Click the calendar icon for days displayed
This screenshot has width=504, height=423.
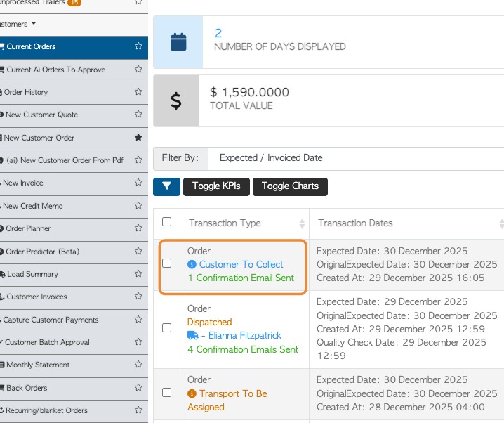178,41
